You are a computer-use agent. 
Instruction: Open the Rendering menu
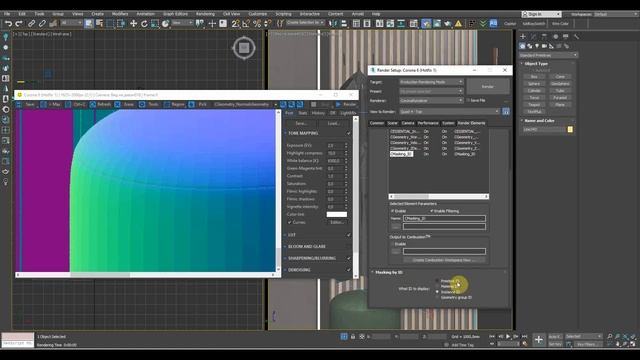[x=205, y=14]
